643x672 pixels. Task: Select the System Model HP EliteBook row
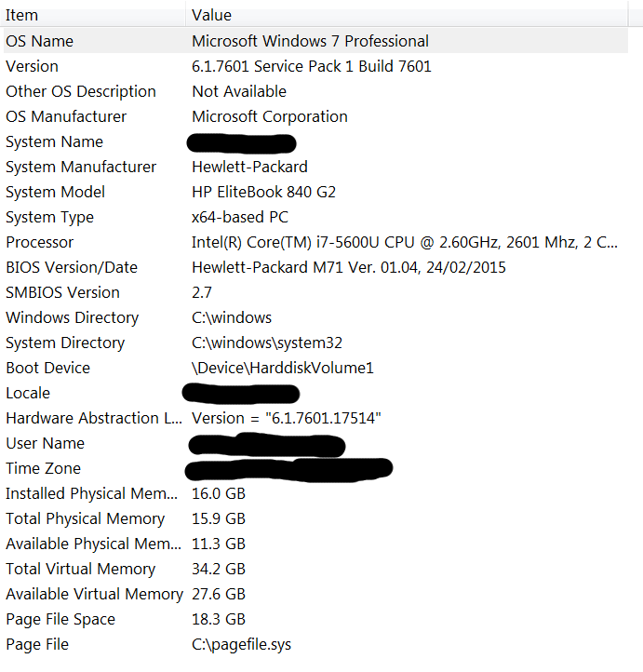[263, 192]
